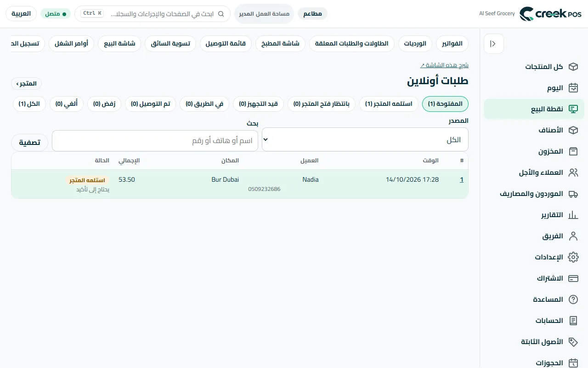
Task: Select the بانتظار فتح المتجر (0) tab
Action: (322, 104)
